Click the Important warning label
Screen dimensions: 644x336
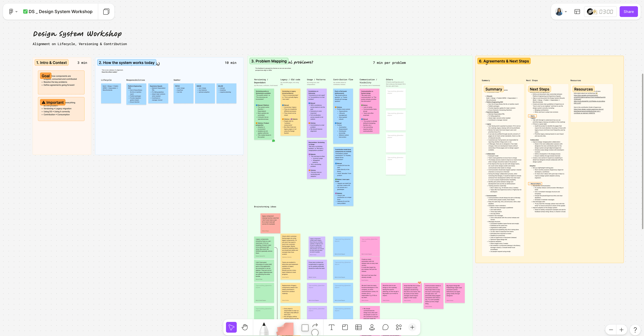[53, 102]
